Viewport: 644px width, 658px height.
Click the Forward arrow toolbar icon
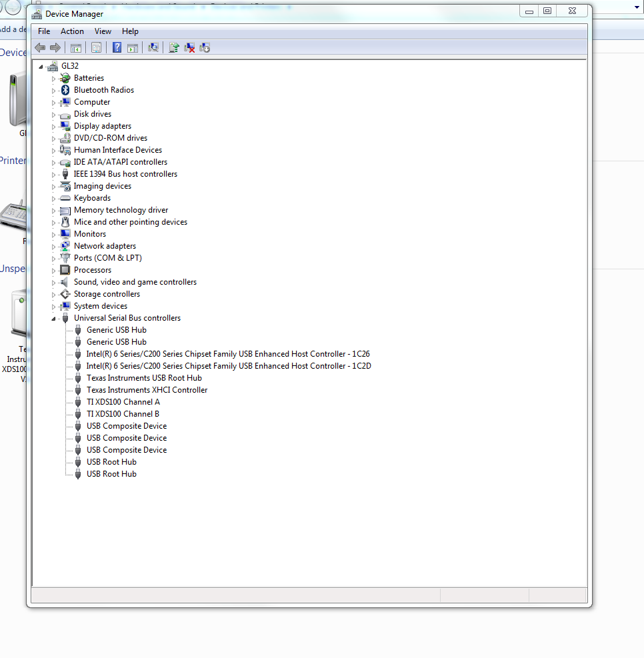(x=55, y=48)
